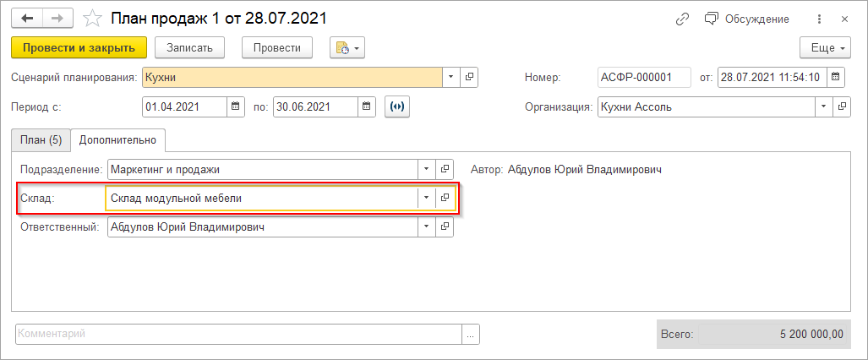This screenshot has width=868, height=360.
Task: Copy link to document via chain icon
Action: pos(682,19)
